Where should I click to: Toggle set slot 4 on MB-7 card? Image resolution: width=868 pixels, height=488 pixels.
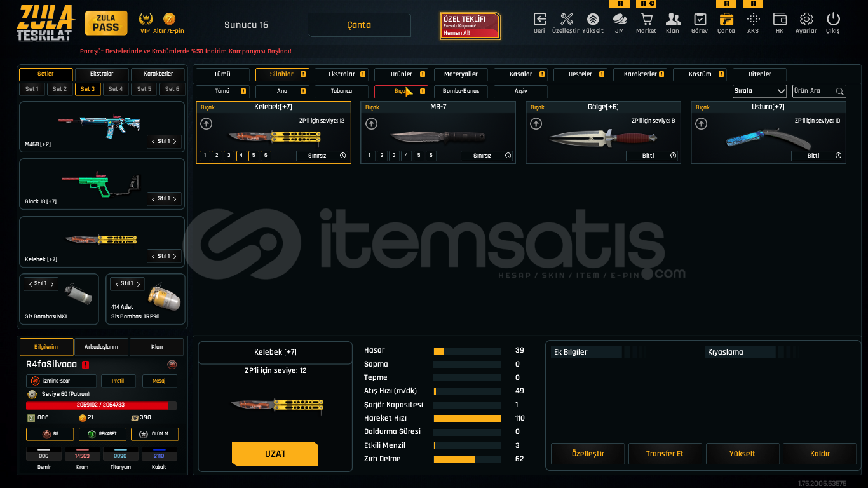point(406,156)
